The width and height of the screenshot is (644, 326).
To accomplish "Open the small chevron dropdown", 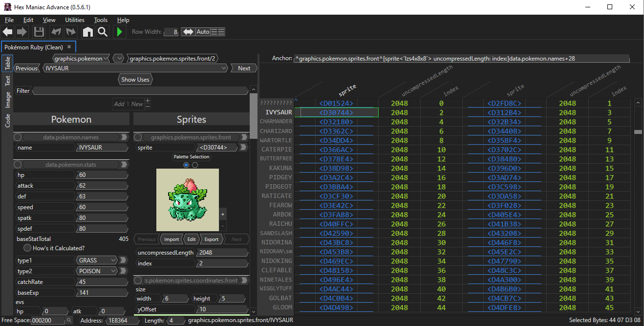I will [119, 58].
